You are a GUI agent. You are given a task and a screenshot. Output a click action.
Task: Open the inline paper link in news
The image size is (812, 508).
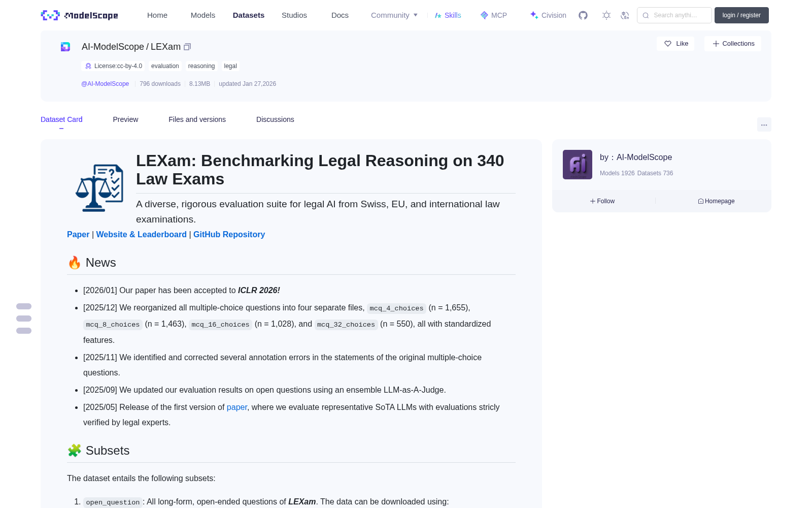(237, 407)
